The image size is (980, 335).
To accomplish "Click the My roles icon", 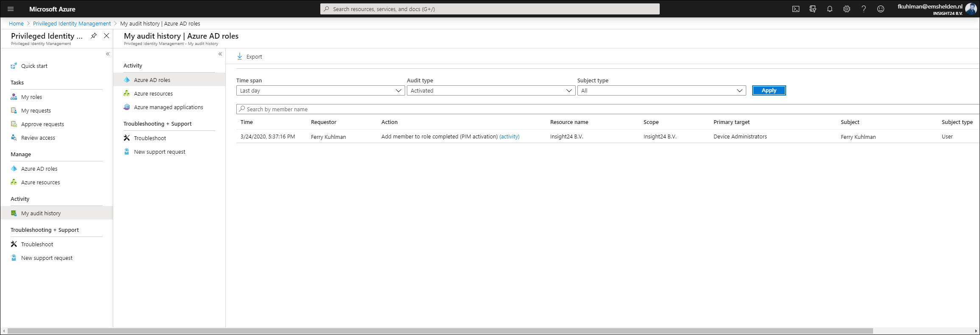I will [x=14, y=97].
